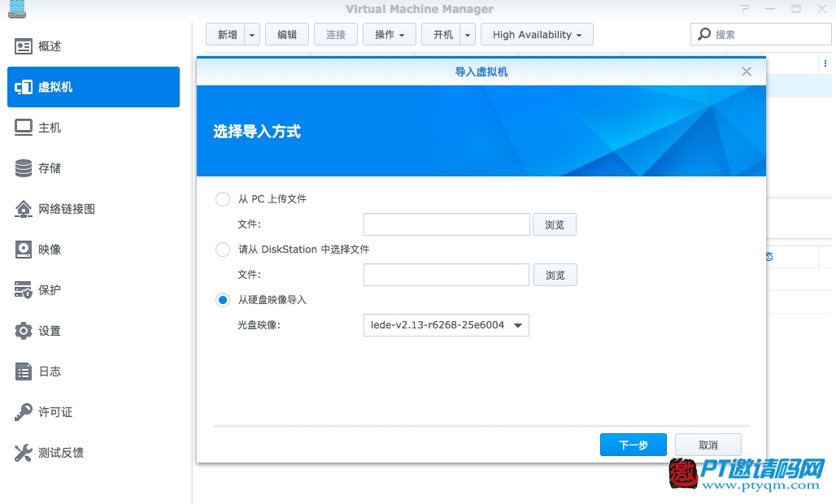Click the 编辑 edit button
836x504 pixels.
pos(287,35)
